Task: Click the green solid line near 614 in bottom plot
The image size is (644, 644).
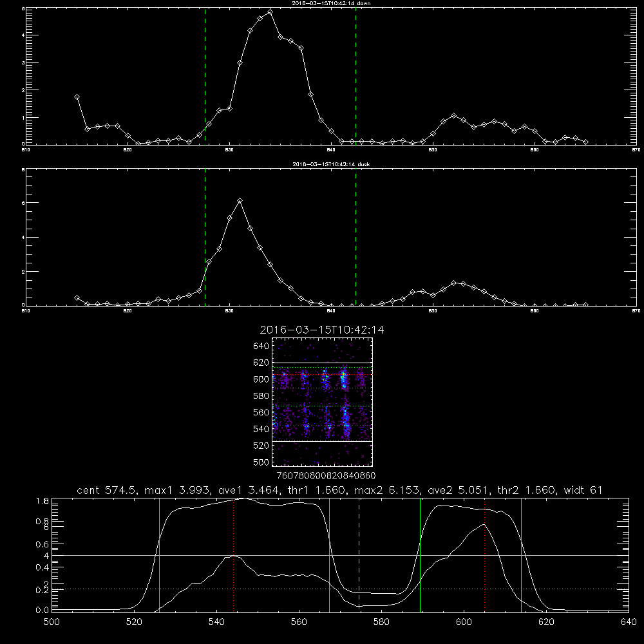Action: 521,554
